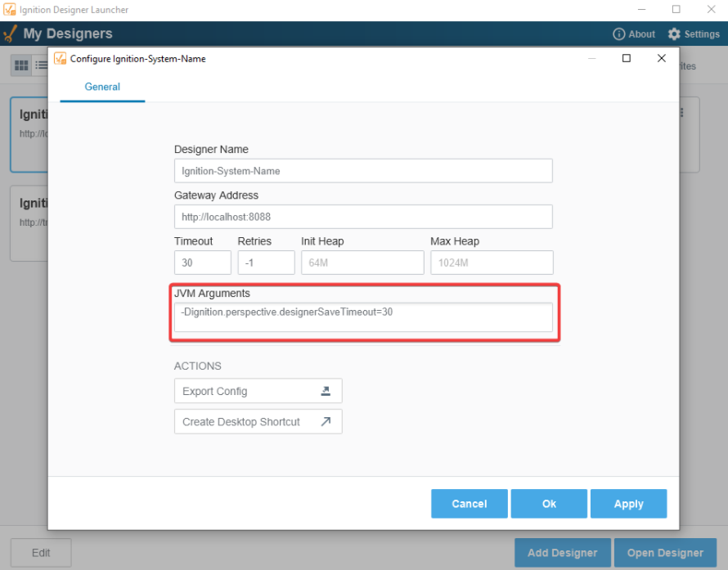This screenshot has height=570, width=728.
Task: Open the About info icon
Action: tap(619, 34)
